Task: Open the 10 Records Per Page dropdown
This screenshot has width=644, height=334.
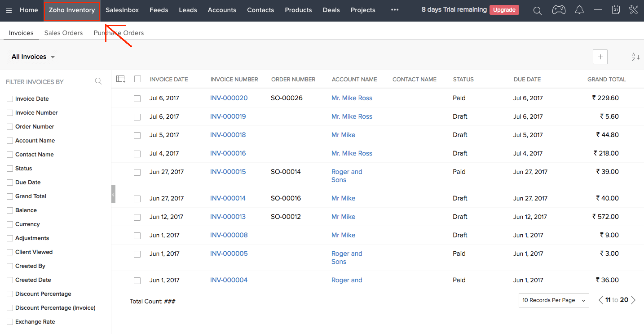Action: (x=554, y=300)
